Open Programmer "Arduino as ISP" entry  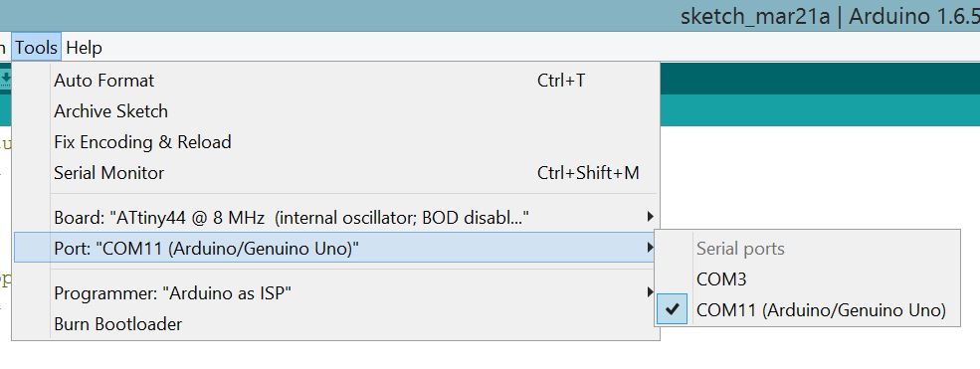[335, 292]
